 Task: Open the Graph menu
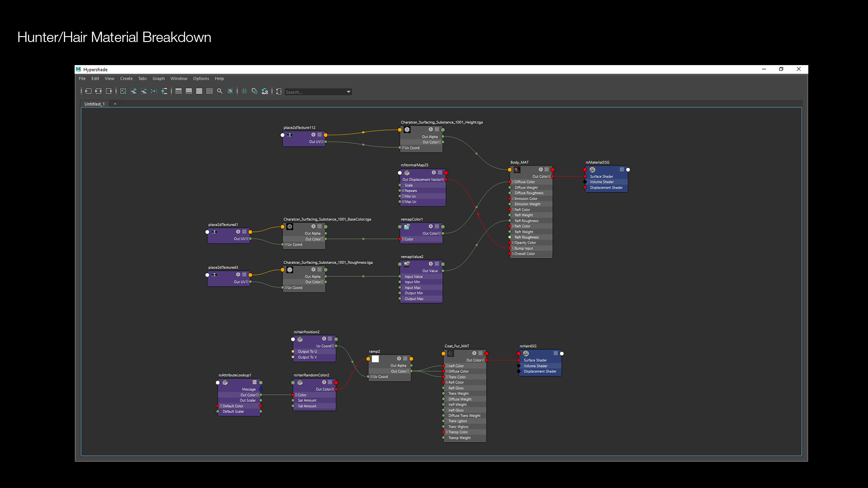point(159,79)
